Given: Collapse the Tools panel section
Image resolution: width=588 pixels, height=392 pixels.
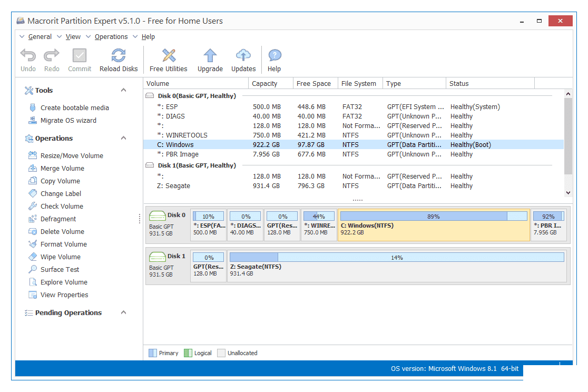Looking at the screenshot, I should tap(123, 90).
